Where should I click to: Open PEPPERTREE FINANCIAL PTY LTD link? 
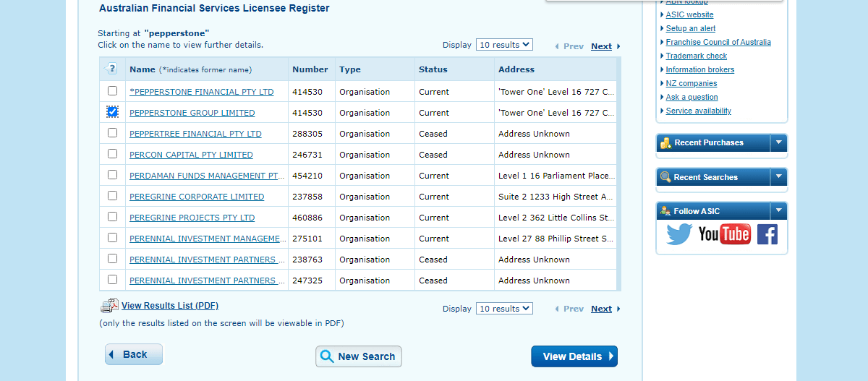[195, 134]
